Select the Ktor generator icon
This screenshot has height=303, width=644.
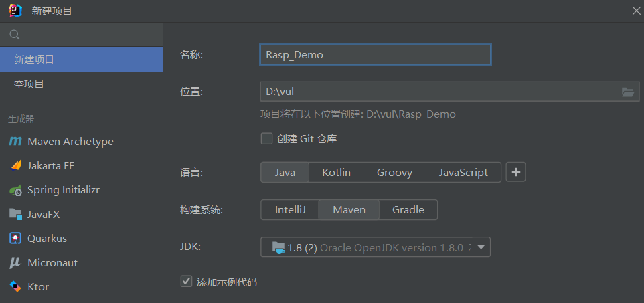pyautogui.click(x=15, y=286)
